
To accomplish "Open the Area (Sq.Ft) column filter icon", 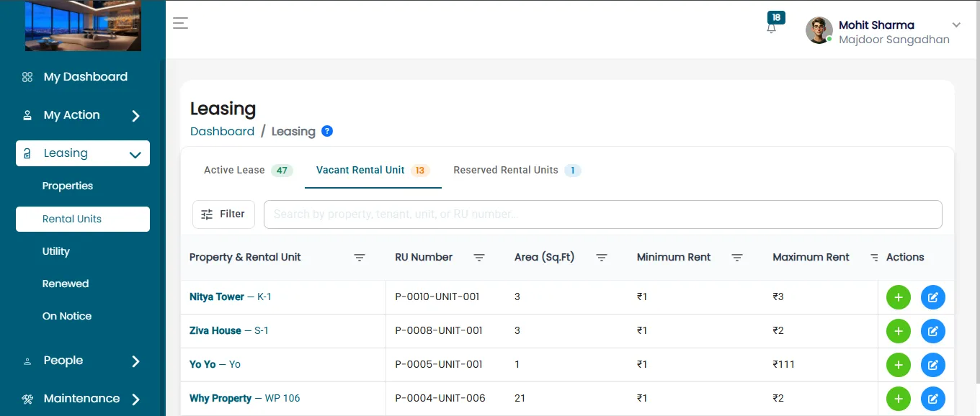I will [602, 258].
